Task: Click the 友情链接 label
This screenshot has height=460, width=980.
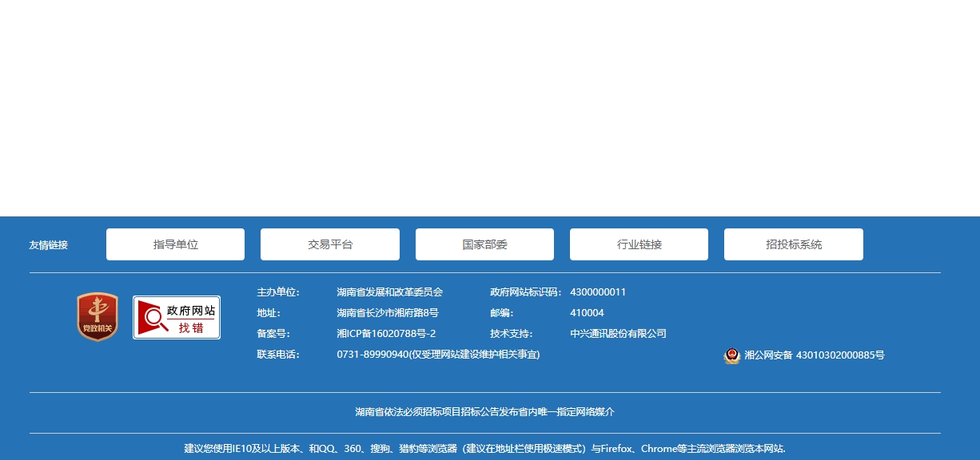Action: (x=49, y=245)
